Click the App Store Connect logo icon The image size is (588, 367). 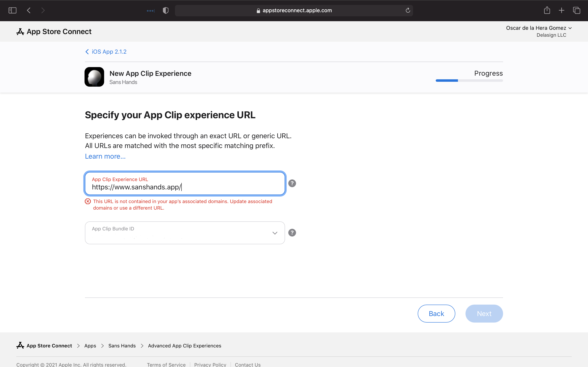point(19,31)
